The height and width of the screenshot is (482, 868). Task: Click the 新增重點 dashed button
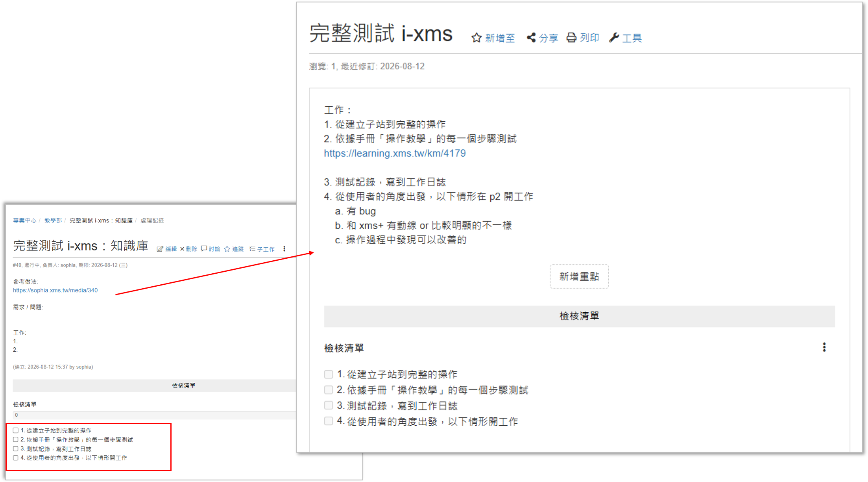[x=579, y=276]
